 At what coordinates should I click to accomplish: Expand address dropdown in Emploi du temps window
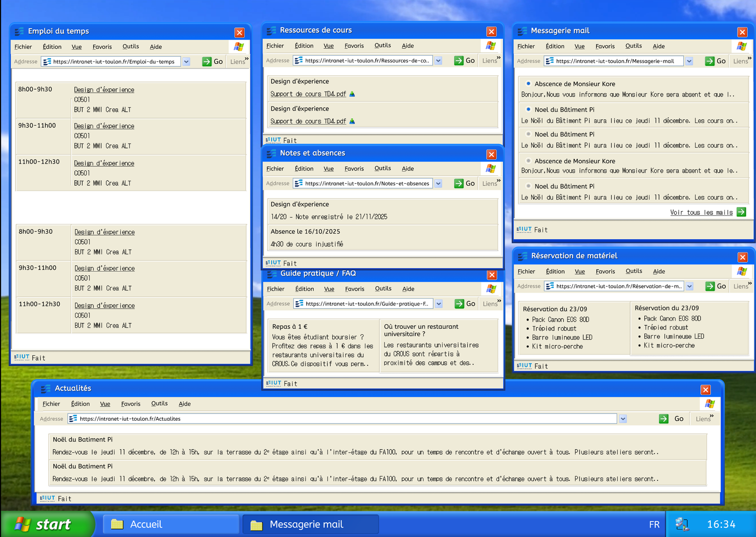point(187,61)
